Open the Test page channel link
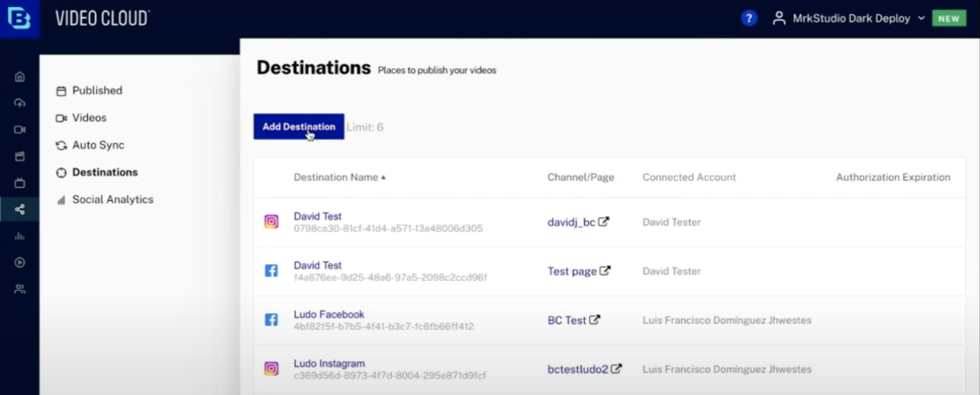This screenshot has width=980, height=395. pos(572,272)
